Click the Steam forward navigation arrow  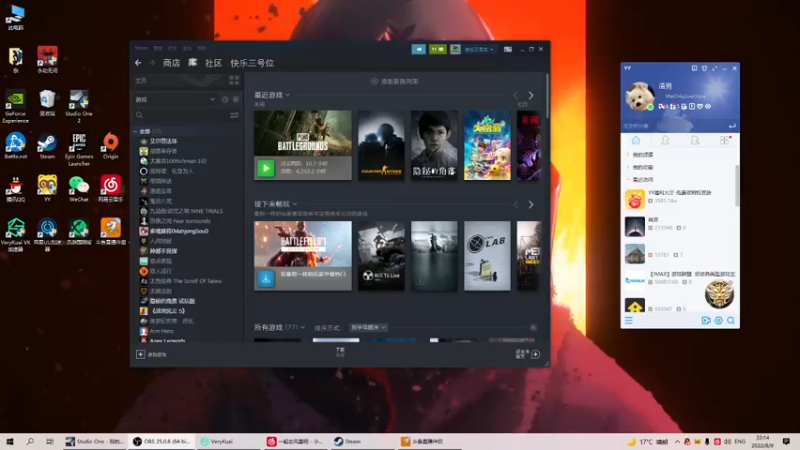click(152, 63)
